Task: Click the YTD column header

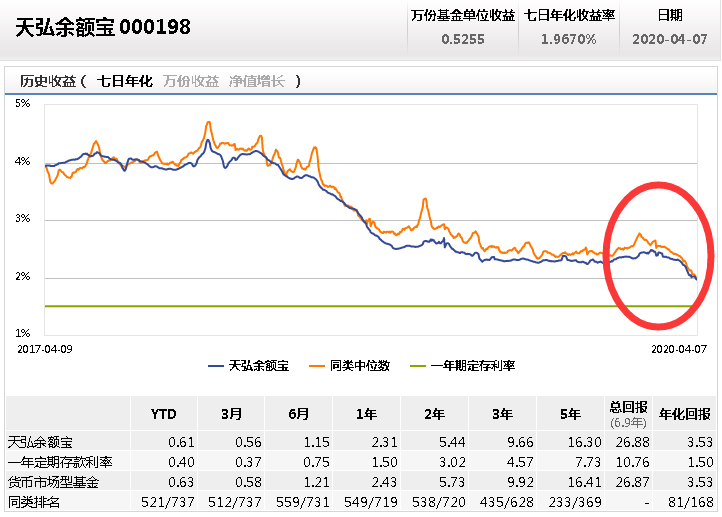Action: point(163,414)
